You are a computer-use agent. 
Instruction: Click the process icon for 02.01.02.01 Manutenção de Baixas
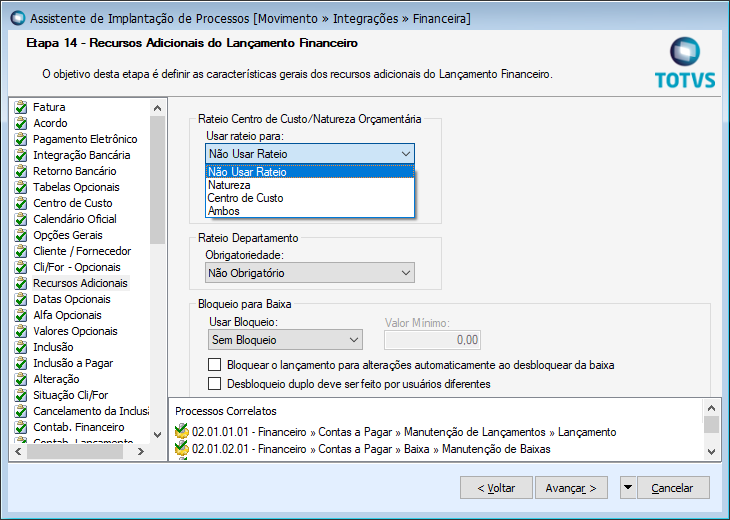pyautogui.click(x=182, y=449)
